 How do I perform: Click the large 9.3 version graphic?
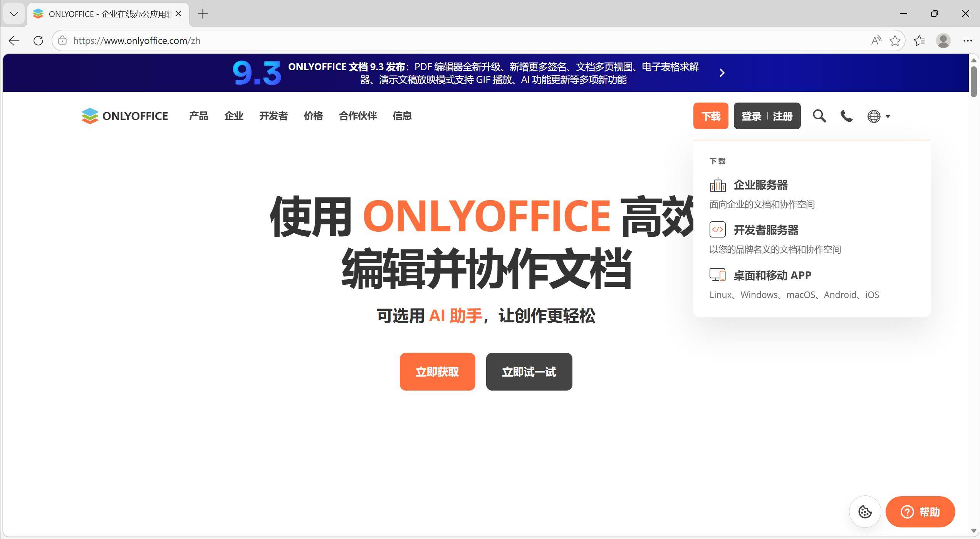coord(257,73)
